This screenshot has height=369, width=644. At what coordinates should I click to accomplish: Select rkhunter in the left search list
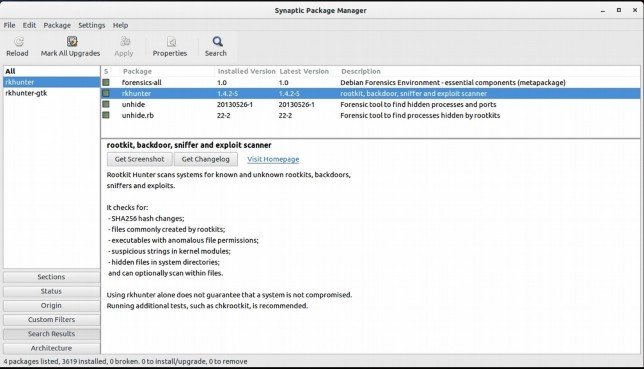[51, 82]
